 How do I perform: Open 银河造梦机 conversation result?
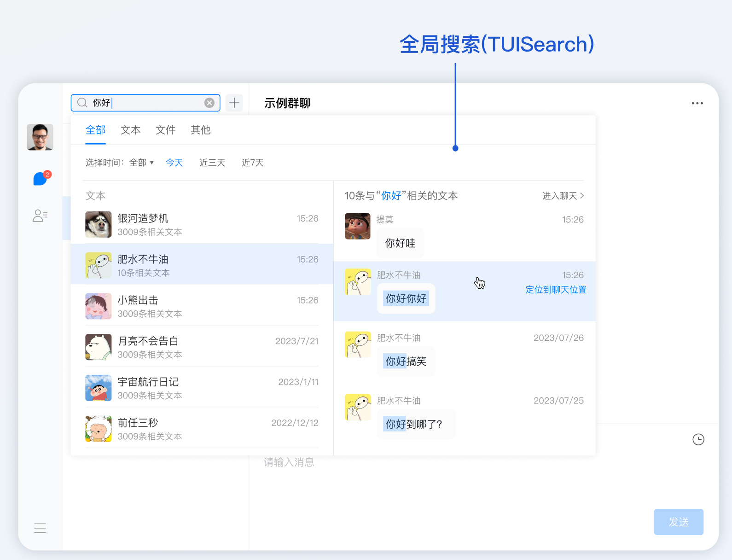(202, 224)
